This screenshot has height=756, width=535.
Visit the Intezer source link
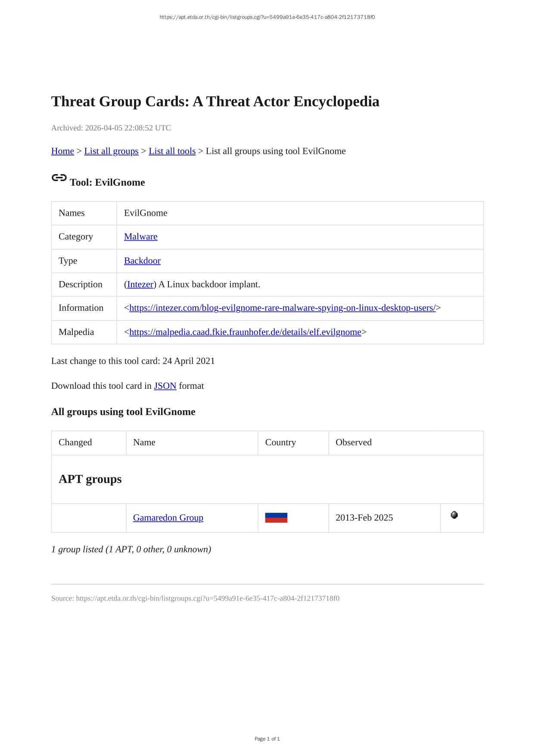pyautogui.click(x=140, y=285)
